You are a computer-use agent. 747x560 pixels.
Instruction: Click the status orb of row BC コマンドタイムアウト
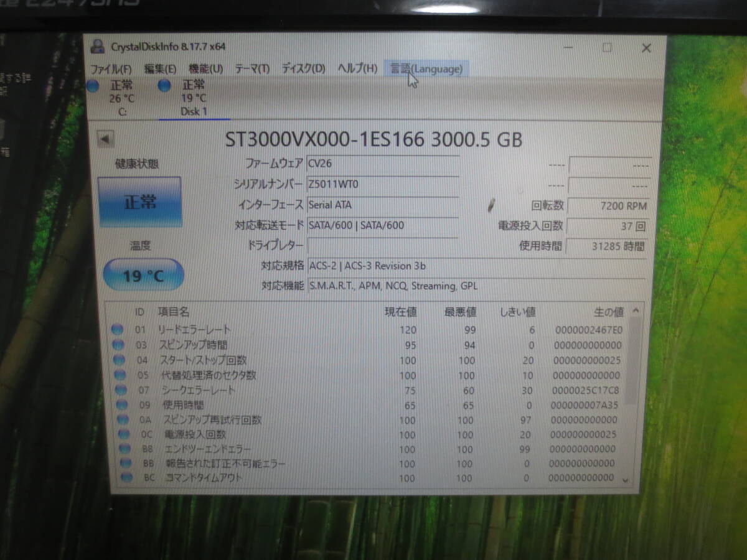[x=126, y=478]
